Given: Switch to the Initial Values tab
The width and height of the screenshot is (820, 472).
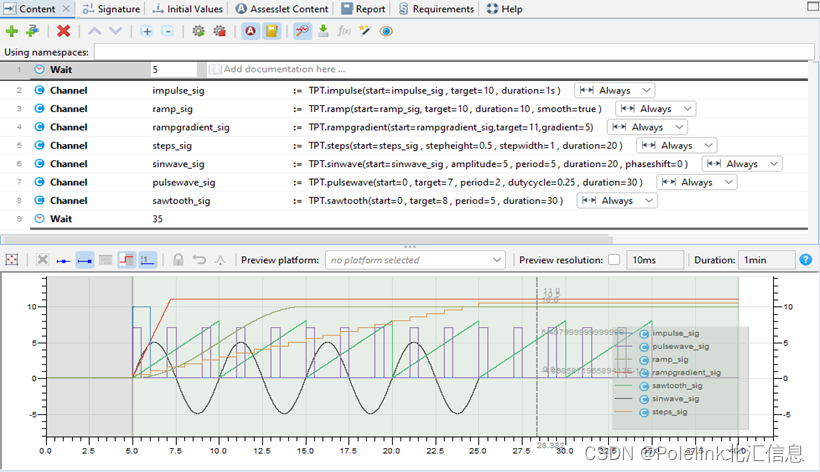Looking at the screenshot, I should [188, 9].
